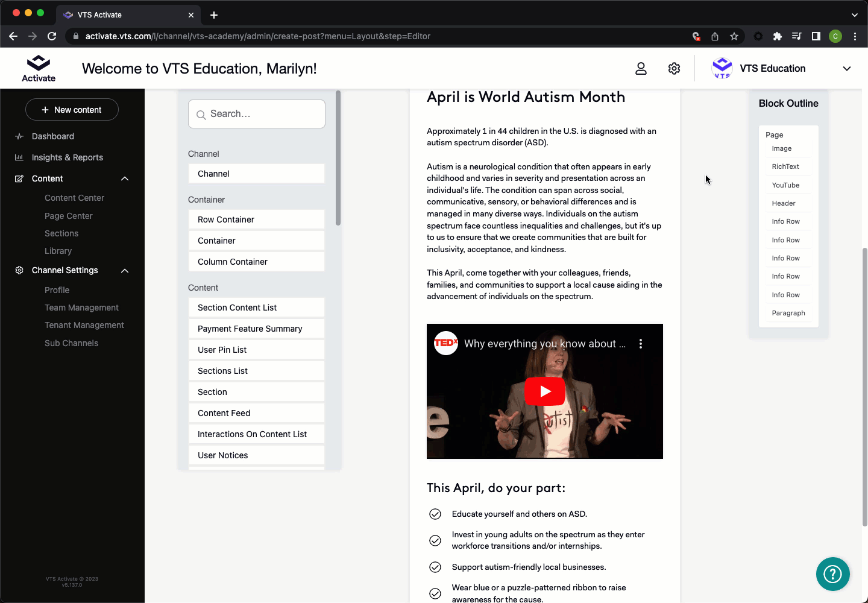
Task: Click the check icon beside Support autism-friendly businesses
Action: [435, 567]
